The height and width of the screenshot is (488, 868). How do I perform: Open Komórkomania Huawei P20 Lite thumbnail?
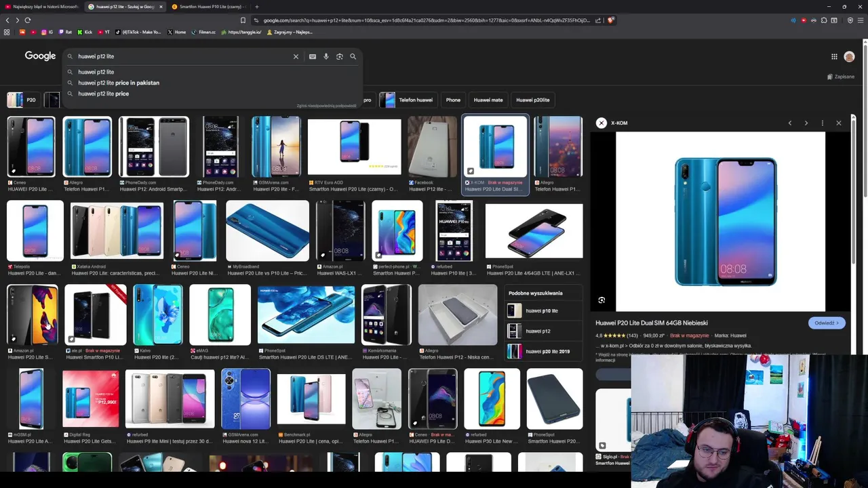click(x=386, y=314)
